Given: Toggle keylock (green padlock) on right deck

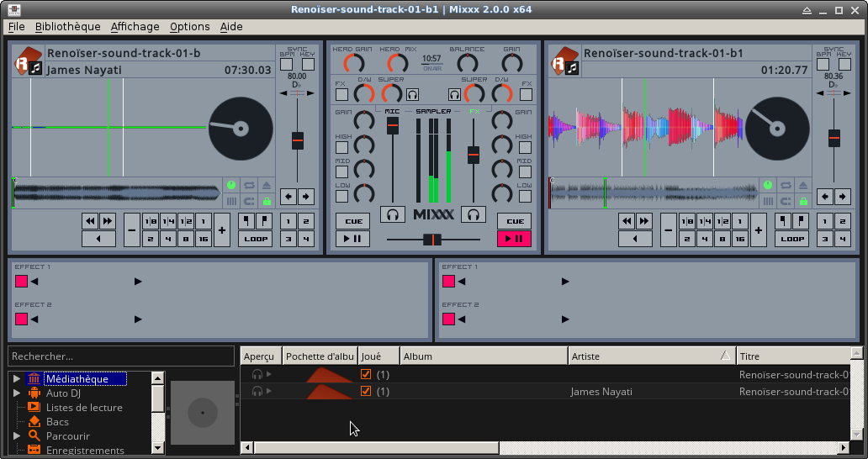Looking at the screenshot, I should coord(803,201).
